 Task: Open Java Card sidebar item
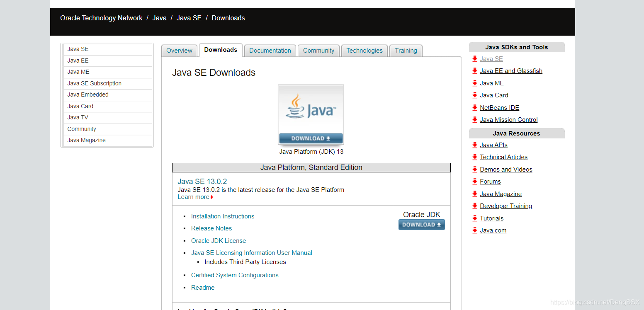(107, 107)
